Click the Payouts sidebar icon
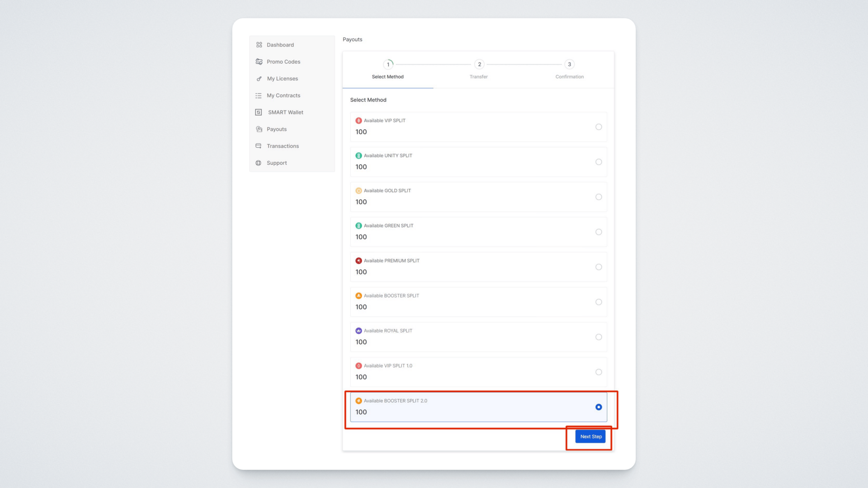Viewport: 868px width, 488px height. click(259, 129)
